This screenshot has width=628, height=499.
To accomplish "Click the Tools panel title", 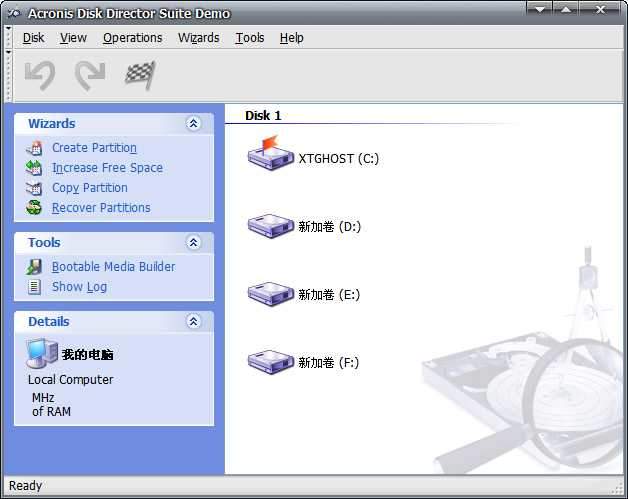I will point(44,242).
